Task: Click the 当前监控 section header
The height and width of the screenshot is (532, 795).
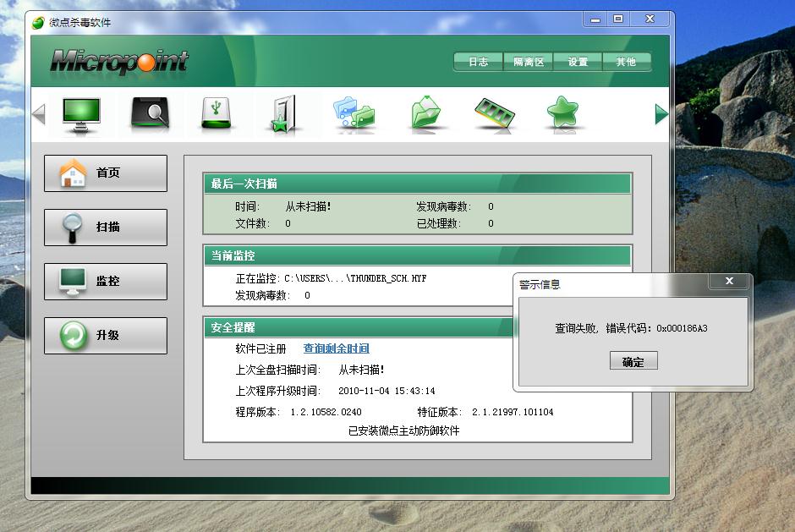Action: click(x=417, y=255)
